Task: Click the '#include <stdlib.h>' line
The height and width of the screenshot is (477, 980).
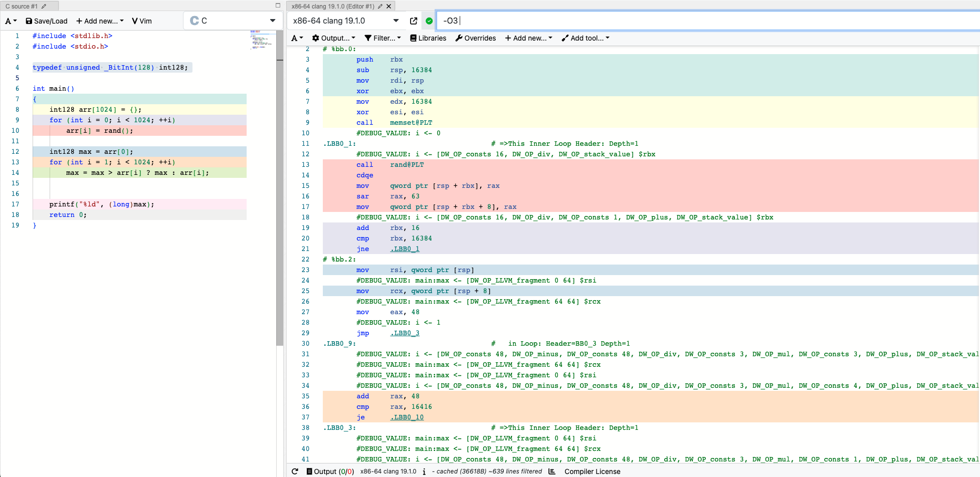Action: coord(73,36)
